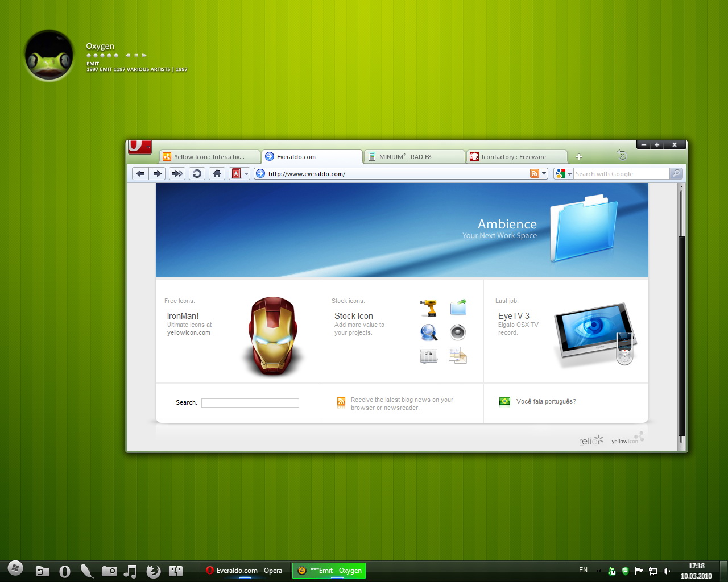This screenshot has width=728, height=582.
Task: Click the yellowicon footer logo
Action: coord(627,438)
